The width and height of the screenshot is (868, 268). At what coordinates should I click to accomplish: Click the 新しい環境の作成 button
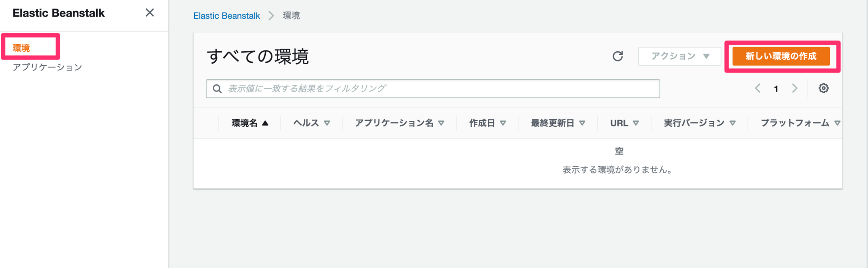[x=782, y=56]
